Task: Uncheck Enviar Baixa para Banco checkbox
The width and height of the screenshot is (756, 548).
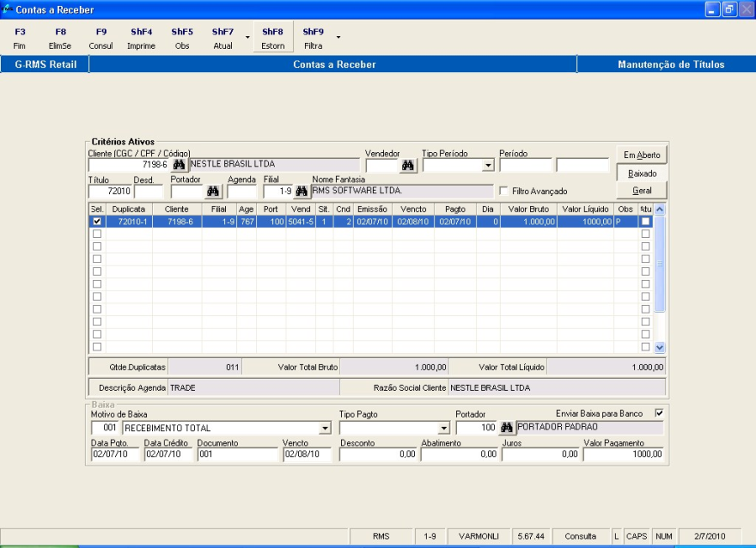Action: pyautogui.click(x=659, y=414)
